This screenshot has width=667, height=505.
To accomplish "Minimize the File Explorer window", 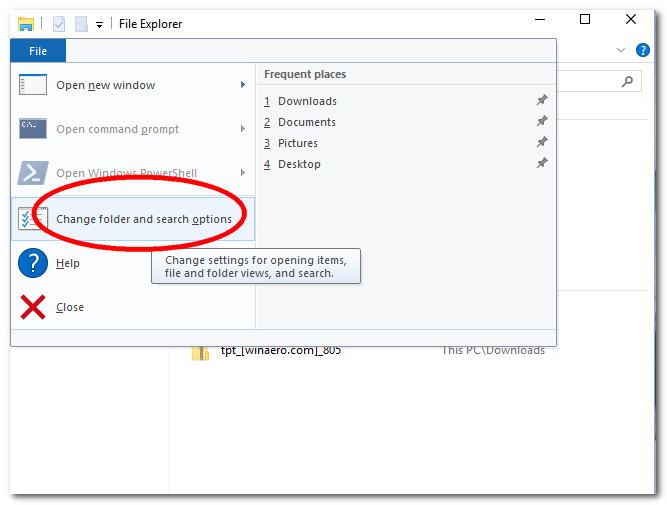I will point(540,20).
